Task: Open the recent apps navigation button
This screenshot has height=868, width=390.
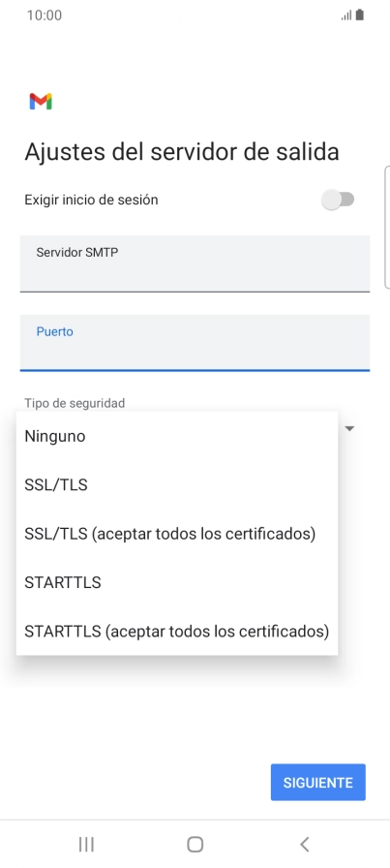Action: pos(86,844)
